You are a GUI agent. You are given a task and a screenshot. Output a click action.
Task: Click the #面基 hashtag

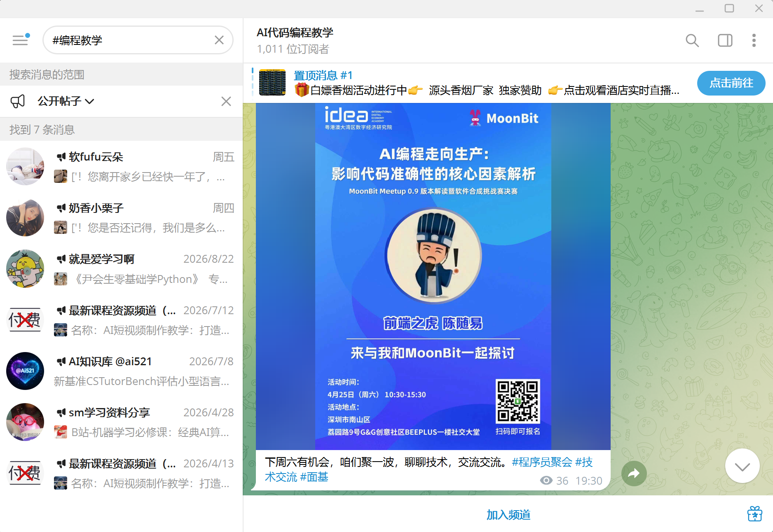[314, 477]
